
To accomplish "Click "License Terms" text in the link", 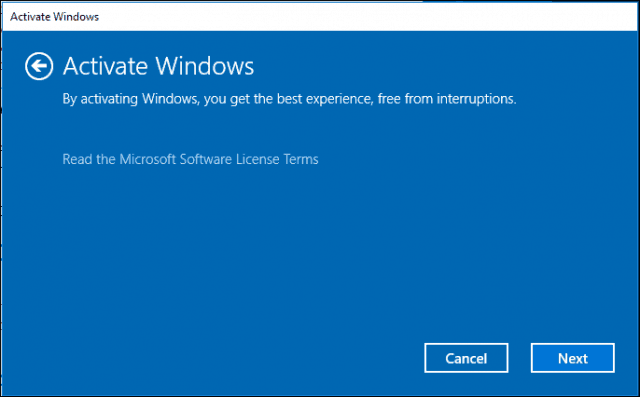I will coord(277,159).
